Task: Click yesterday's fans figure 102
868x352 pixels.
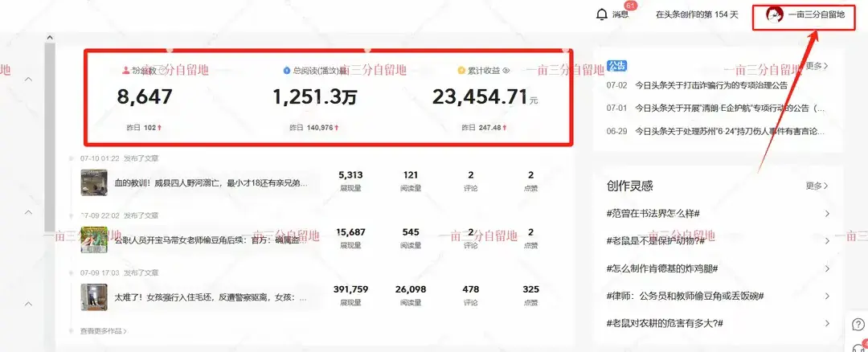Action: [x=149, y=127]
